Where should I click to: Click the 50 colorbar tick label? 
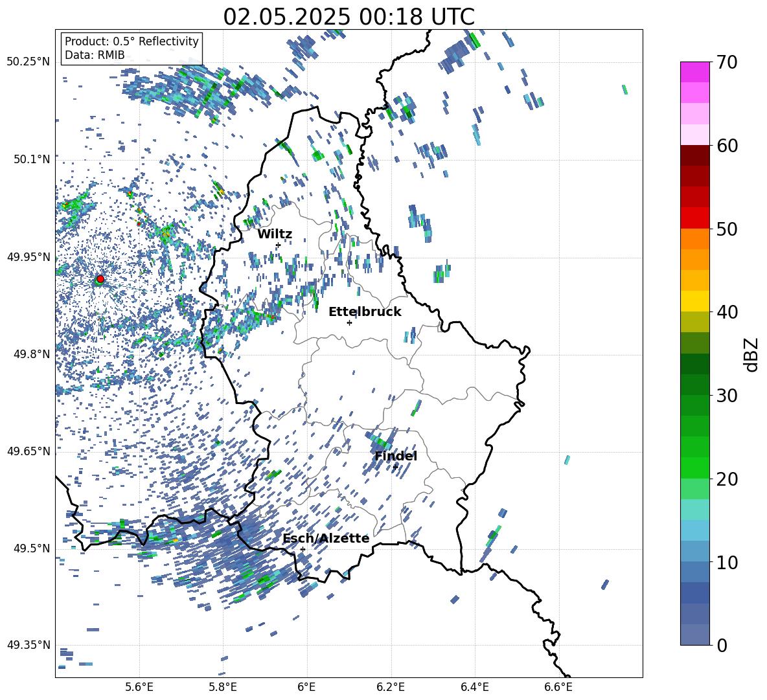pos(727,229)
